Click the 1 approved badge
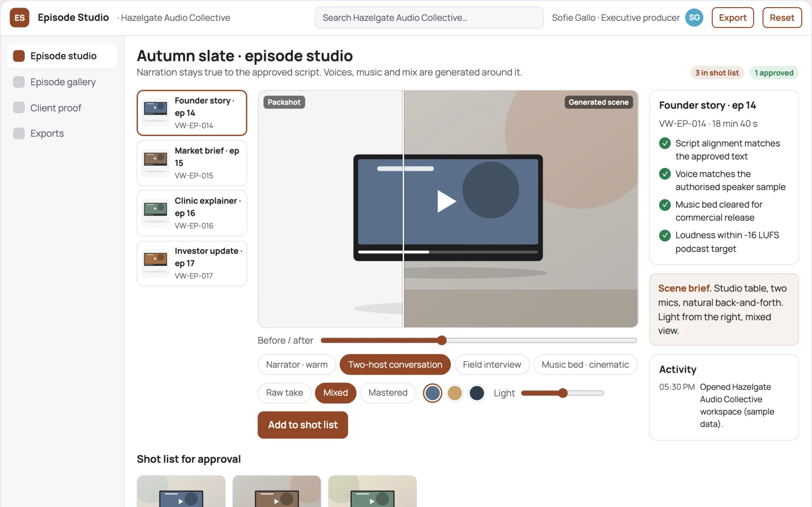The image size is (812, 507). [x=774, y=73]
